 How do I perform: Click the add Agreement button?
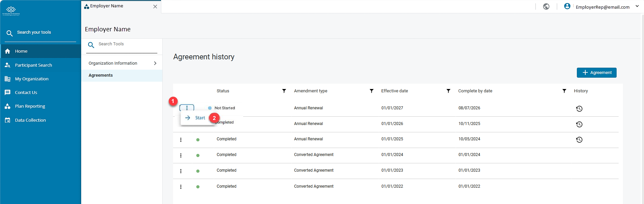click(597, 73)
